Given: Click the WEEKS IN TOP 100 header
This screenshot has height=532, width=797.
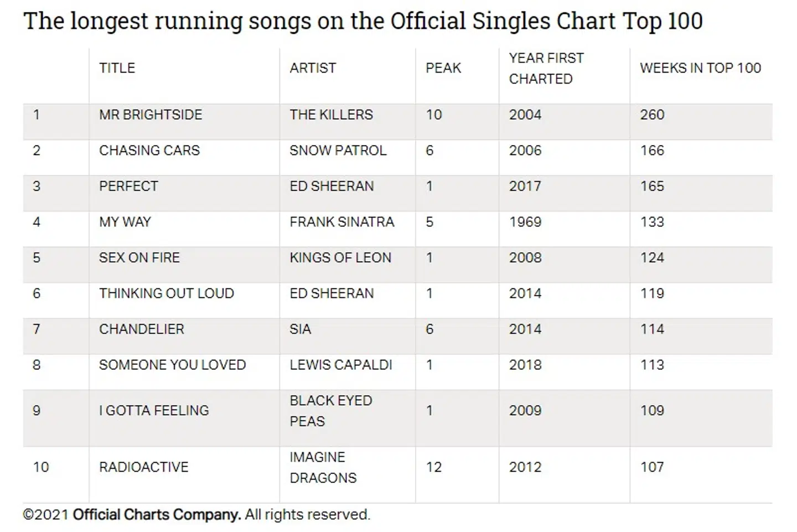Looking at the screenshot, I should point(700,68).
